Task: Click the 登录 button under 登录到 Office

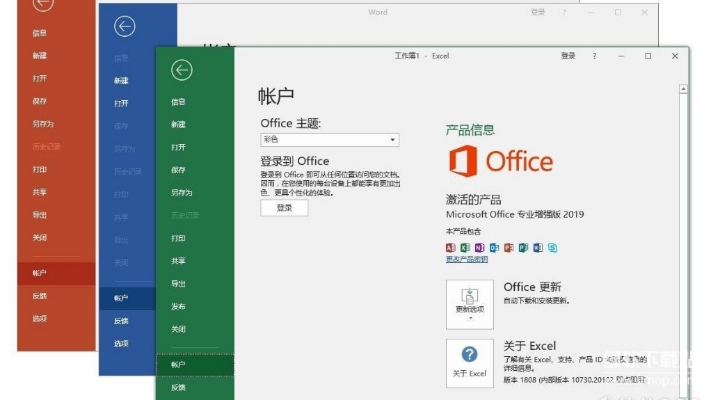Action: pos(284,208)
